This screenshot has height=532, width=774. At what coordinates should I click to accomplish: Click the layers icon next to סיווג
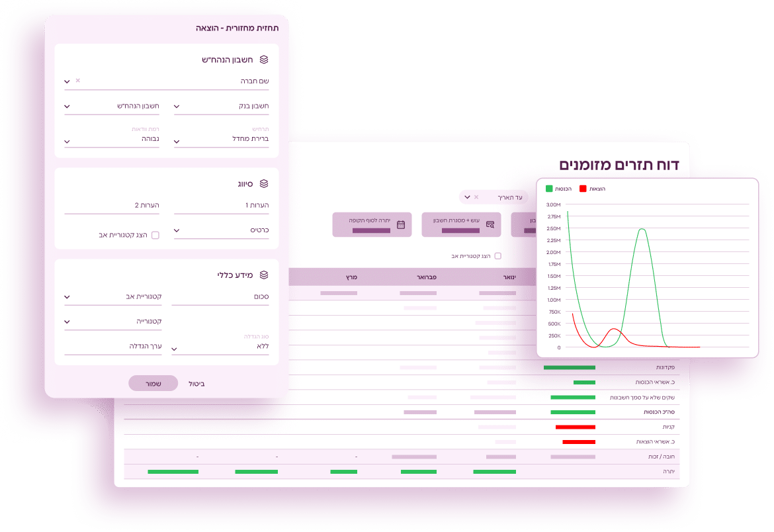[x=264, y=183]
